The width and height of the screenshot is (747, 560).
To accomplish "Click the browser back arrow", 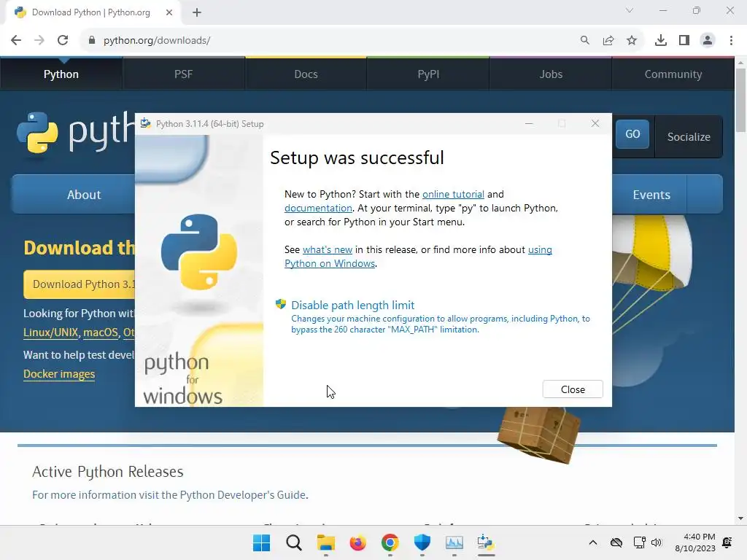I will 16,41.
